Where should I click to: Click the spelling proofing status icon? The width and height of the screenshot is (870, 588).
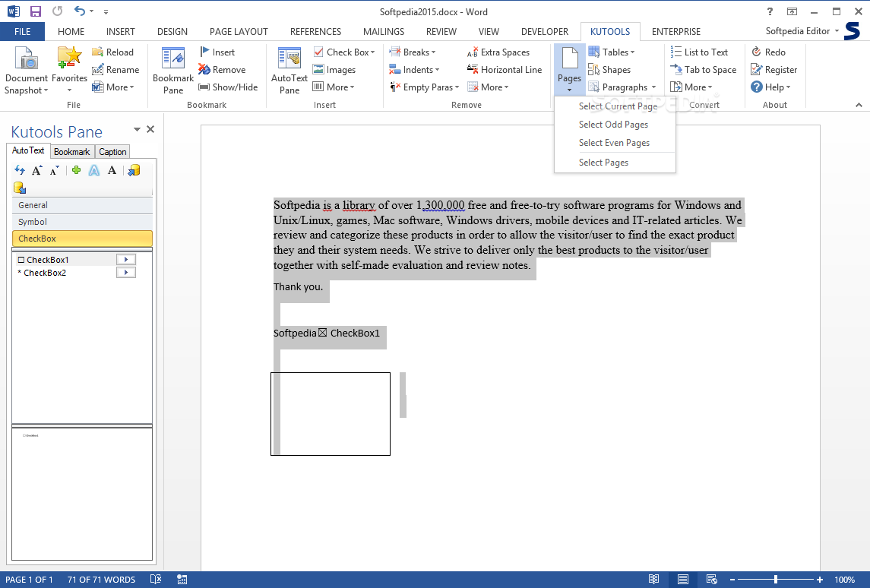[156, 579]
